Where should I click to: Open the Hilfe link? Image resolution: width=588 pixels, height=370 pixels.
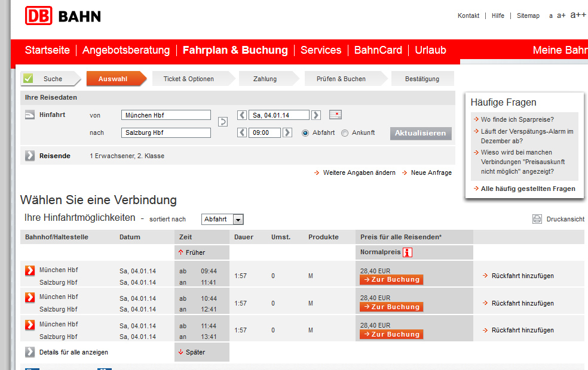pos(498,16)
